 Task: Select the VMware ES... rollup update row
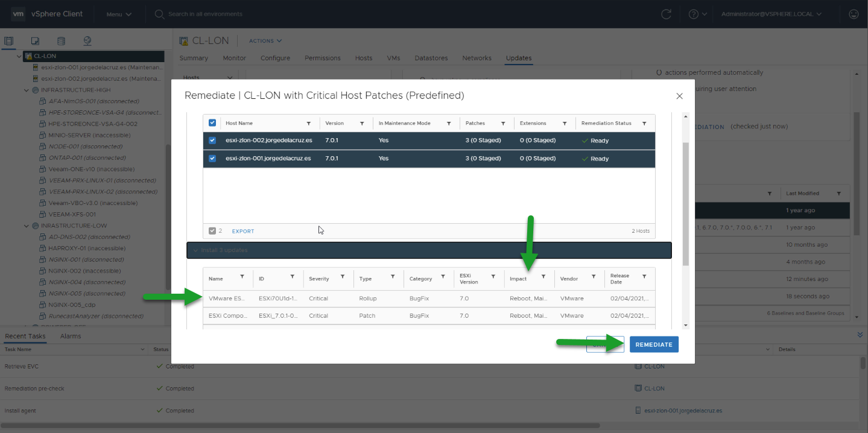(x=429, y=299)
